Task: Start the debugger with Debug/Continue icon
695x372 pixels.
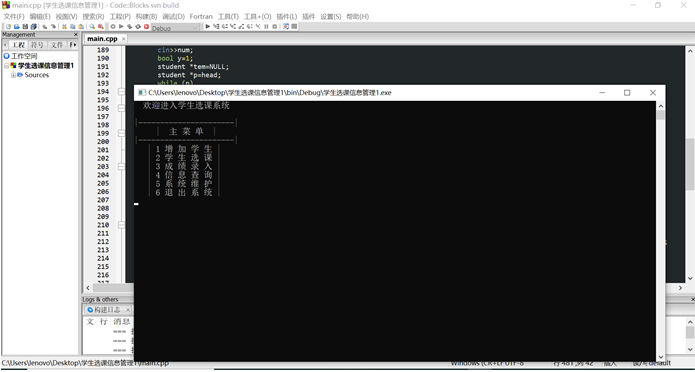Action: [207, 27]
